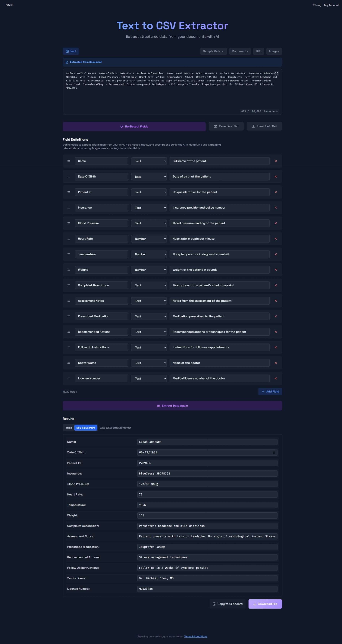Edit 'Insurance provider and policy number' description
342x644 pixels.
219,207
